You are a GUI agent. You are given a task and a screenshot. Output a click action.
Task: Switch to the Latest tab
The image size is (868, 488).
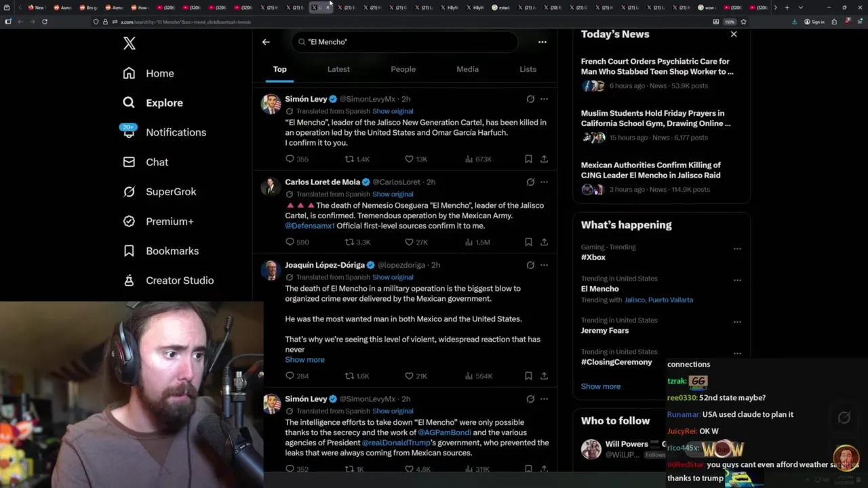338,69
